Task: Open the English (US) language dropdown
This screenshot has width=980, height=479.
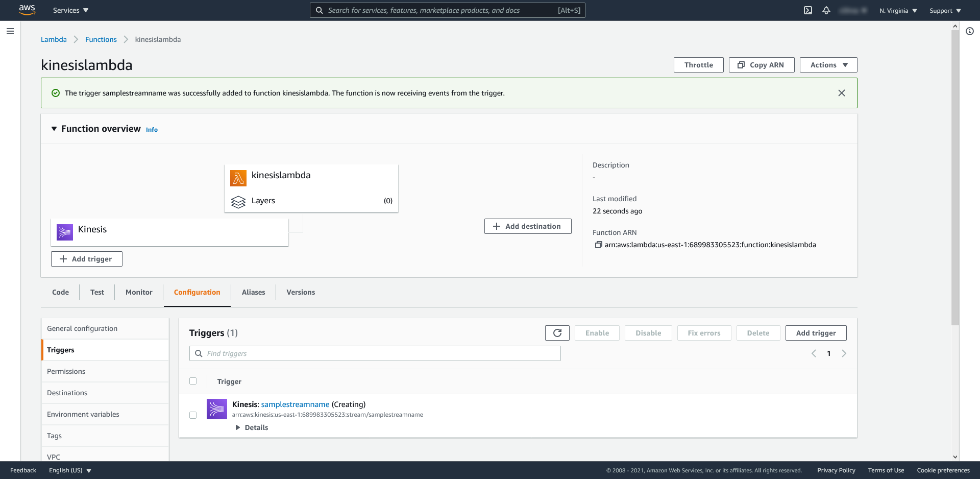Action: pyautogui.click(x=70, y=470)
